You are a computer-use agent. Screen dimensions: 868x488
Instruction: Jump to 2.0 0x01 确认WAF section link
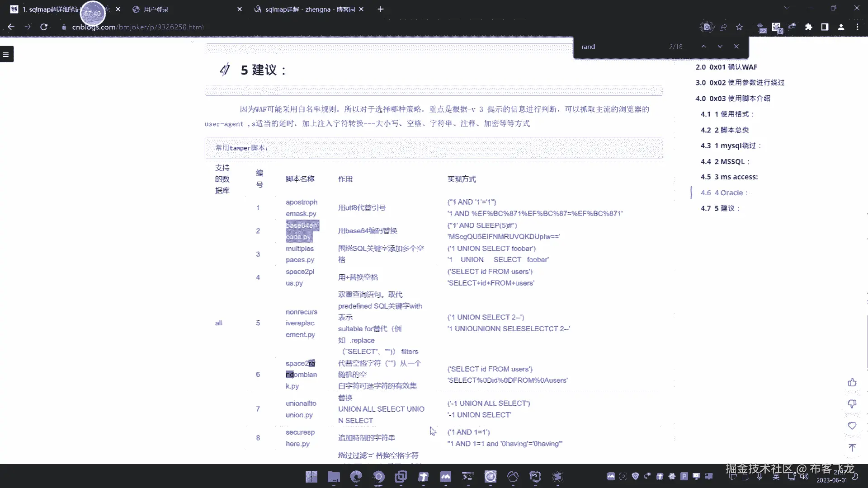[726, 67]
